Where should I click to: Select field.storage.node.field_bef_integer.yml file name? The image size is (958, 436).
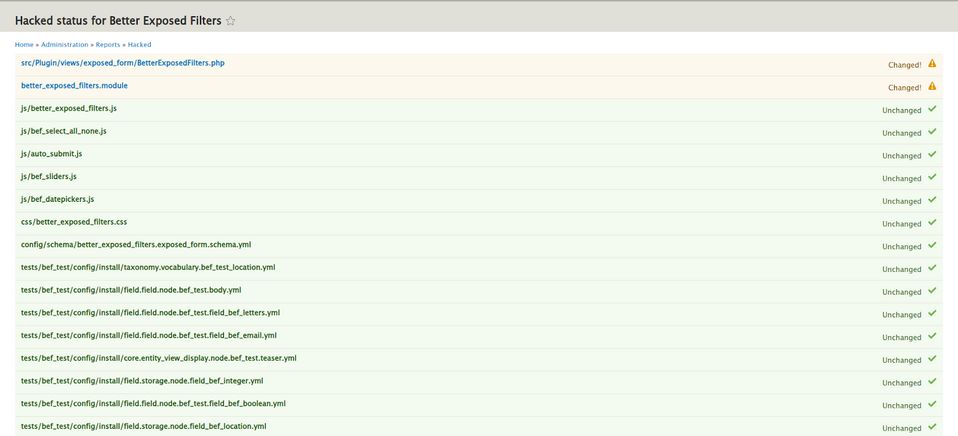pyautogui.click(x=142, y=380)
